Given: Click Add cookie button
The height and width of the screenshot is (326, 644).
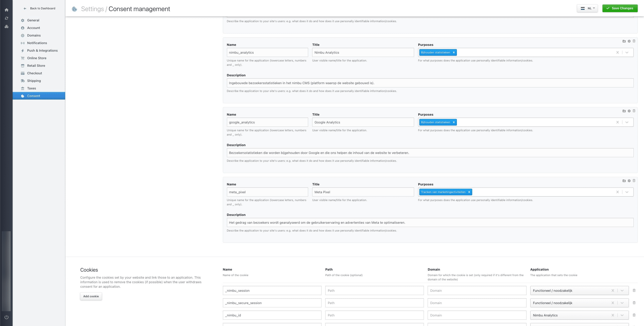Looking at the screenshot, I should click(91, 296).
